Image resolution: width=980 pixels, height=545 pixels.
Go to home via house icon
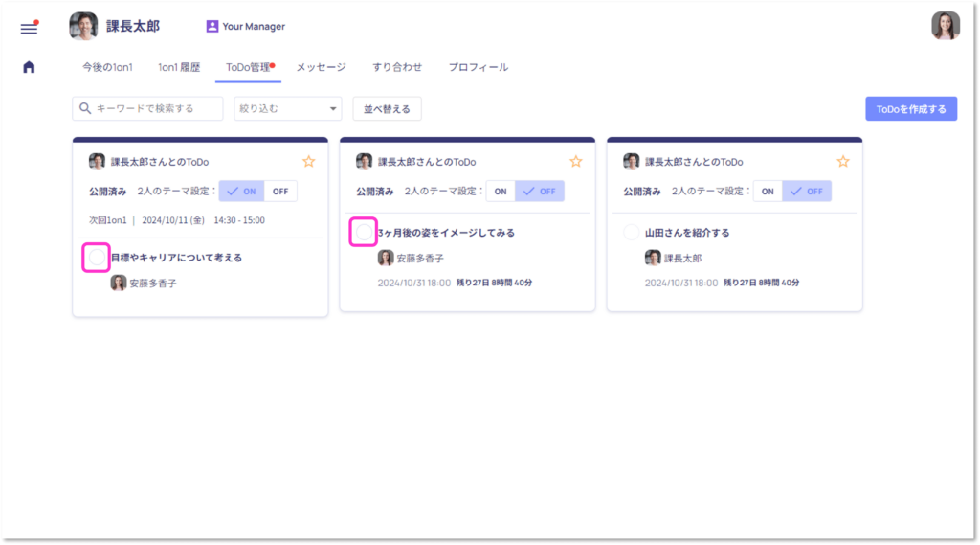pyautogui.click(x=29, y=67)
